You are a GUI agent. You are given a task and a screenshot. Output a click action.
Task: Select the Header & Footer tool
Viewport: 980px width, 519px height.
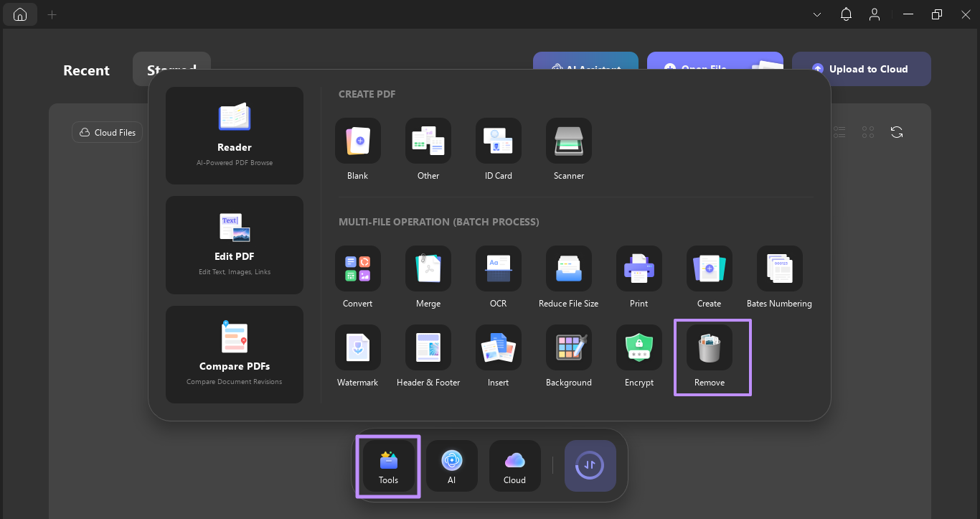[428, 357]
